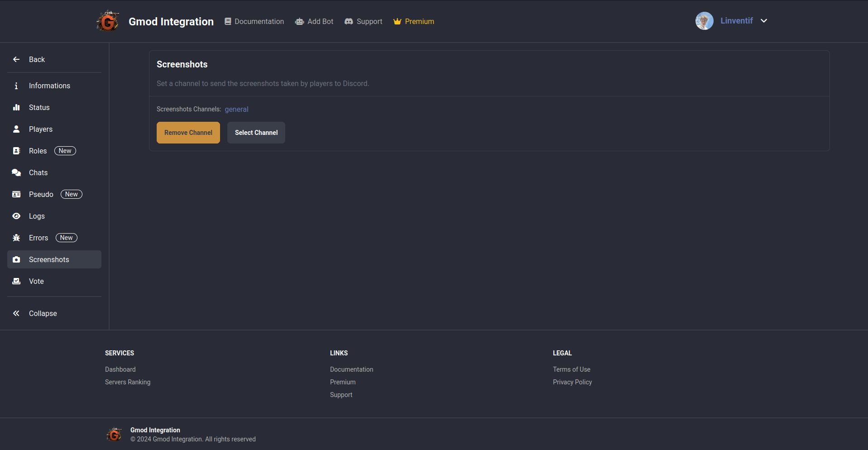Click the Logs eye icon
The image size is (868, 450).
[x=16, y=216]
